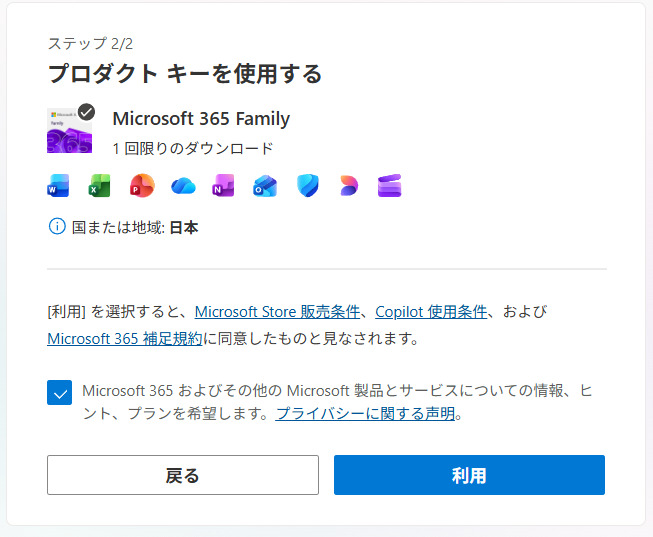Click the Excel app icon
The height and width of the screenshot is (537, 653).
[99, 186]
